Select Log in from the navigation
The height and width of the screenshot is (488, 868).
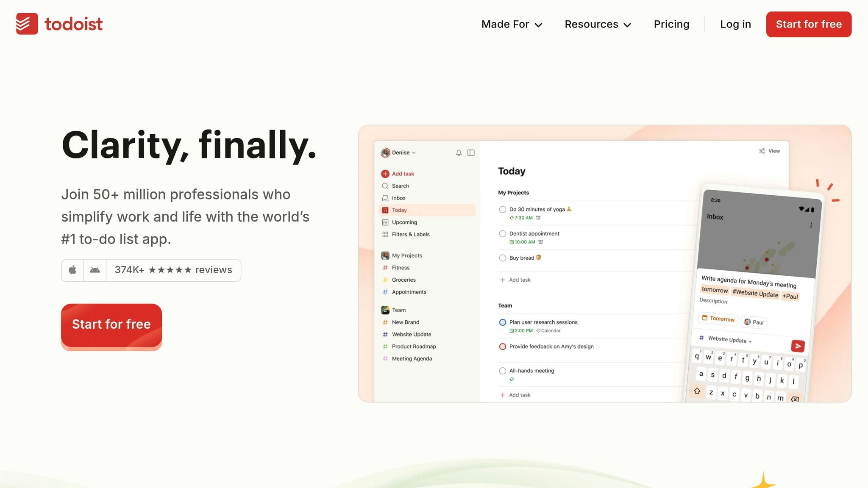coord(735,24)
